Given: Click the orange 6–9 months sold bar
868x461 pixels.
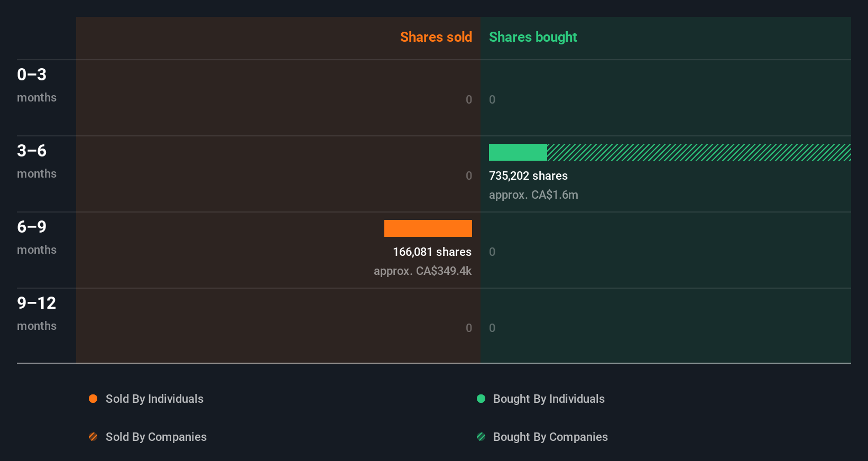Looking at the screenshot, I should coord(428,228).
